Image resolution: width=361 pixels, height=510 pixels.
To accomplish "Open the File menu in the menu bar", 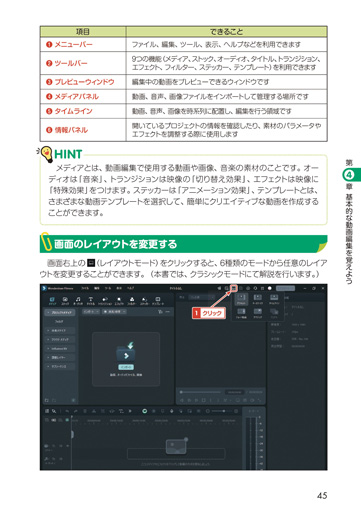I will [x=85, y=288].
